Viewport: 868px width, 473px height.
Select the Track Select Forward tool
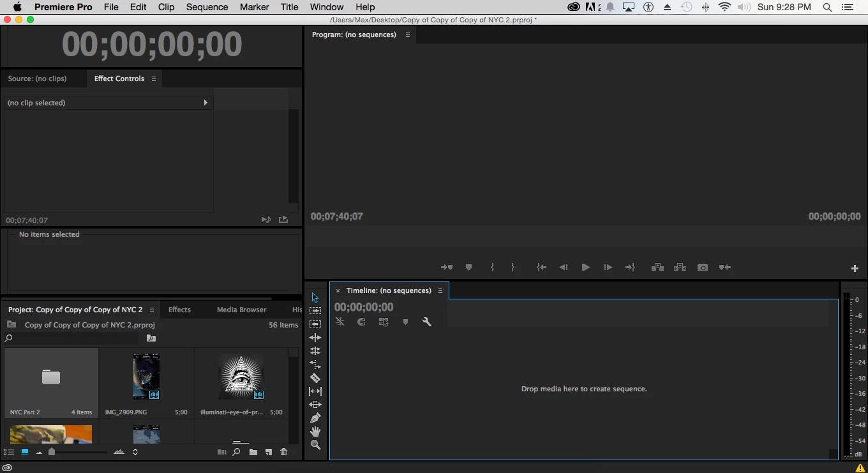[315, 310]
